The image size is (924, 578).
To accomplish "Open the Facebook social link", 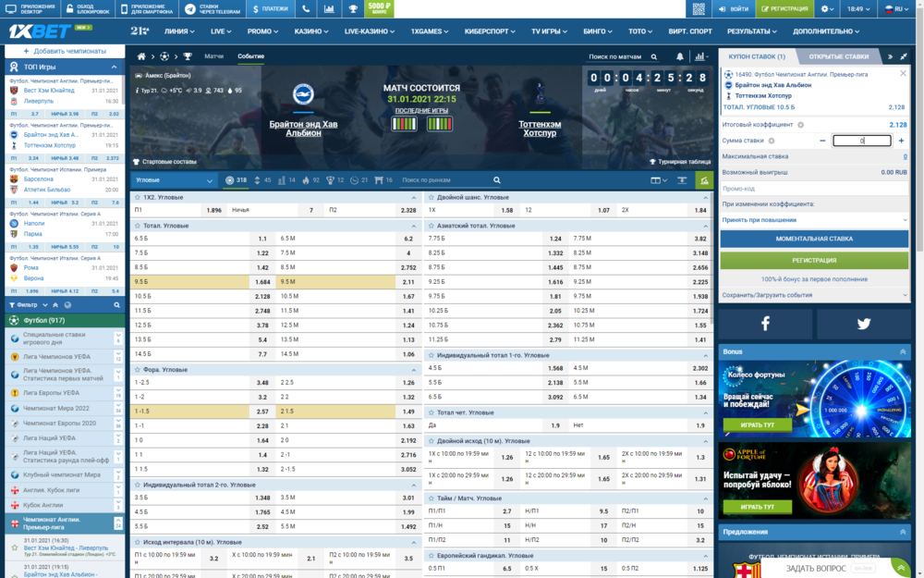I will (x=765, y=323).
